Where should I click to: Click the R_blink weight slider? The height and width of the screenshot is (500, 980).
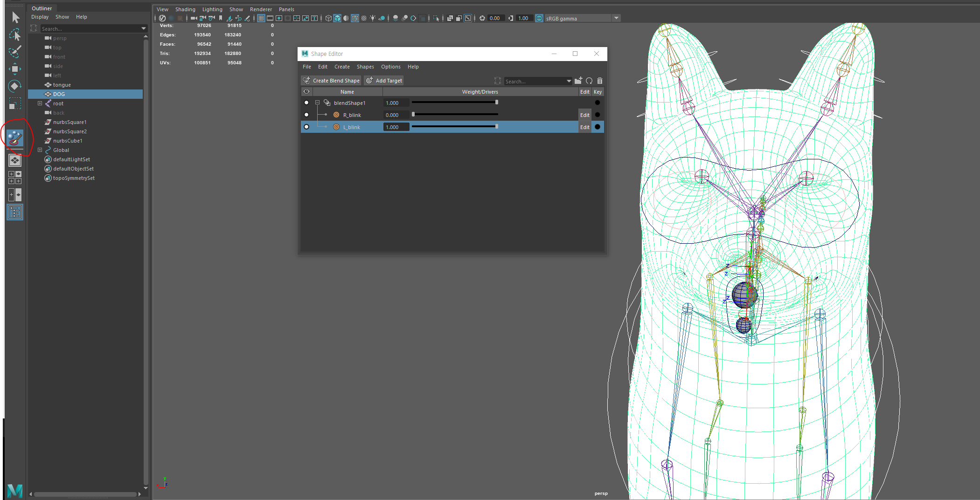[455, 114]
